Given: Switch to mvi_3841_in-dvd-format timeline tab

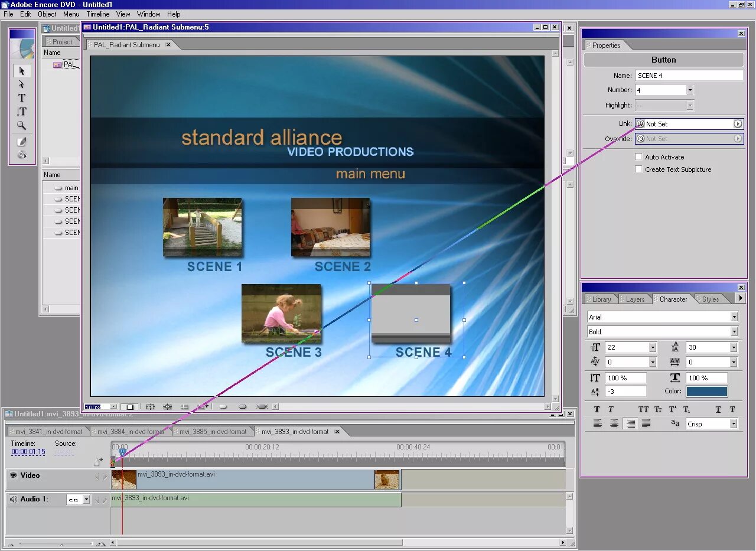Looking at the screenshot, I should (x=48, y=432).
